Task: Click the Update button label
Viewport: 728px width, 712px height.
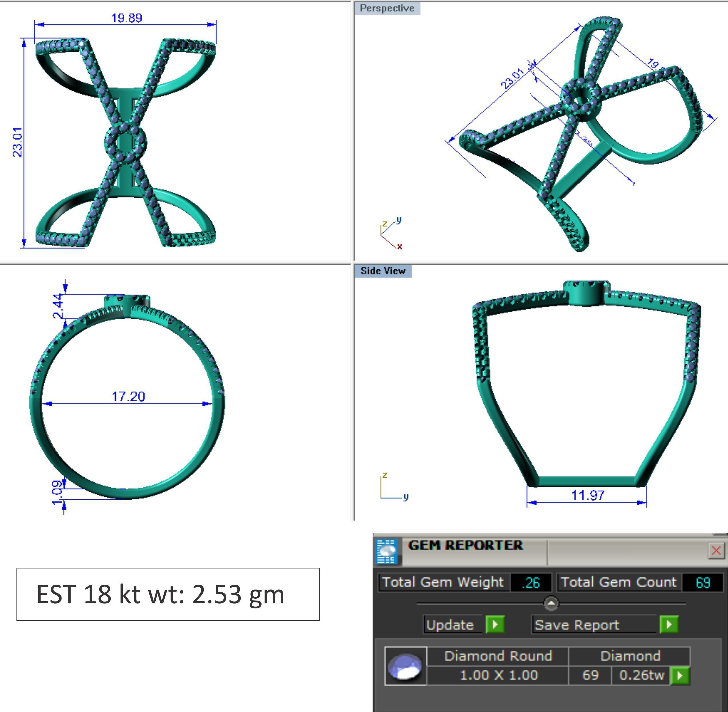Action: point(452,625)
